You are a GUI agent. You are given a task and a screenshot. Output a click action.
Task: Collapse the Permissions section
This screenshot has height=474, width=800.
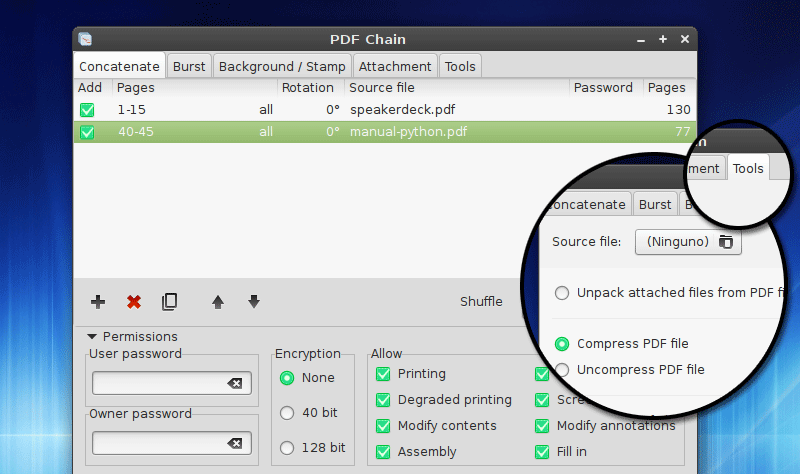click(x=92, y=337)
